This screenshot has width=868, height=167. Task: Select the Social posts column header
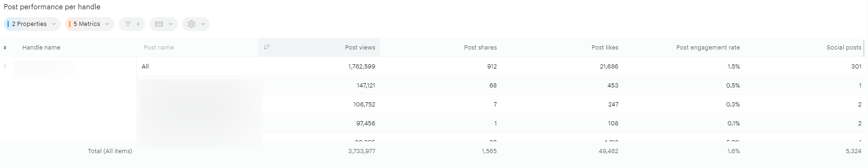(844, 47)
